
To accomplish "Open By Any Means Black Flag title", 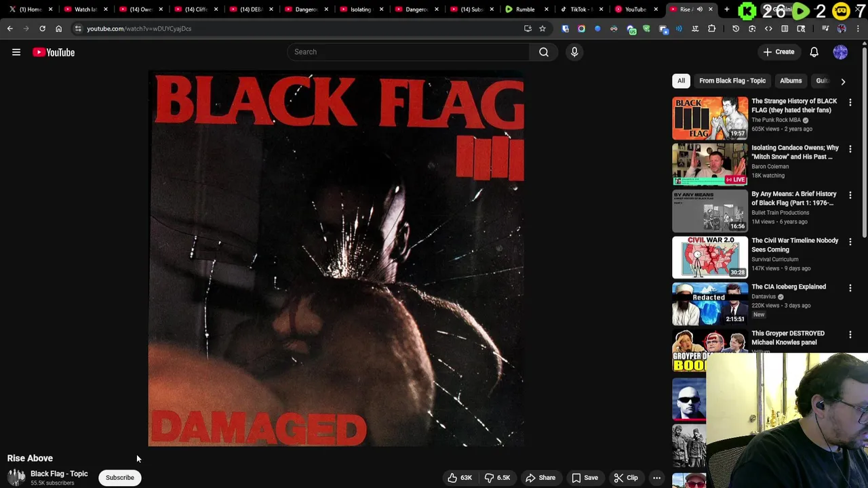I will (794, 199).
